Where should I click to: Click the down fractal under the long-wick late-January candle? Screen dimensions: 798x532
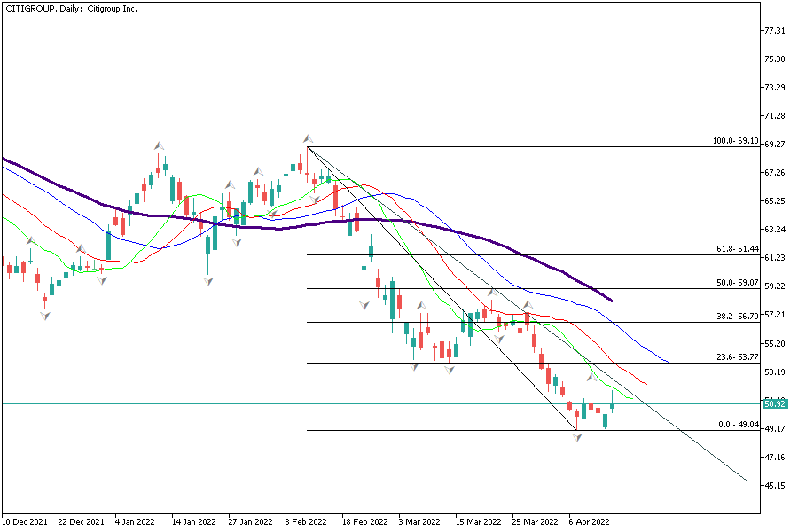click(207, 281)
